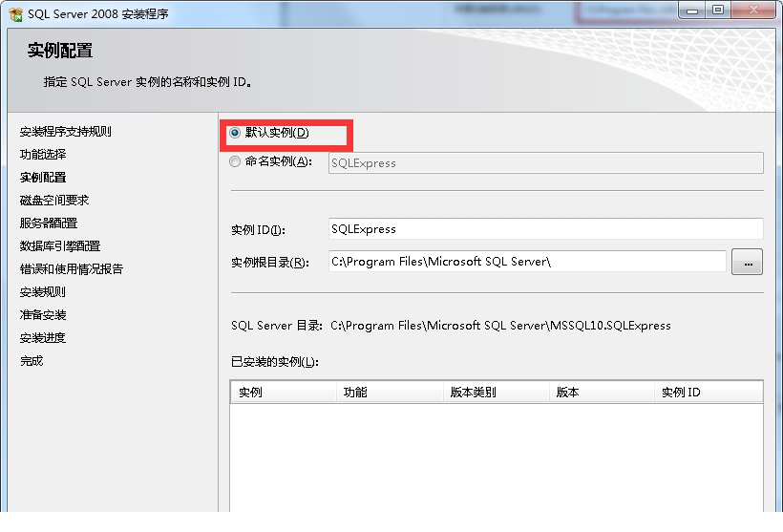783x532 pixels.
Task: Select the 命名实例(A) radio button
Action: (235, 161)
